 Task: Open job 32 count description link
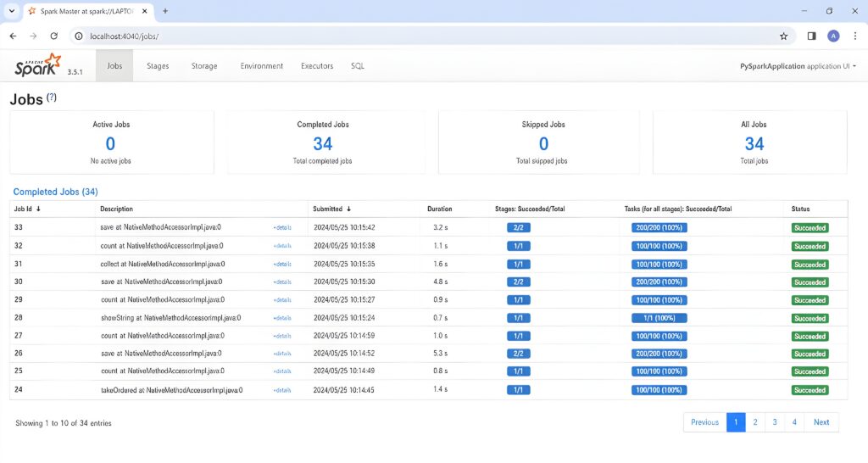162,245
